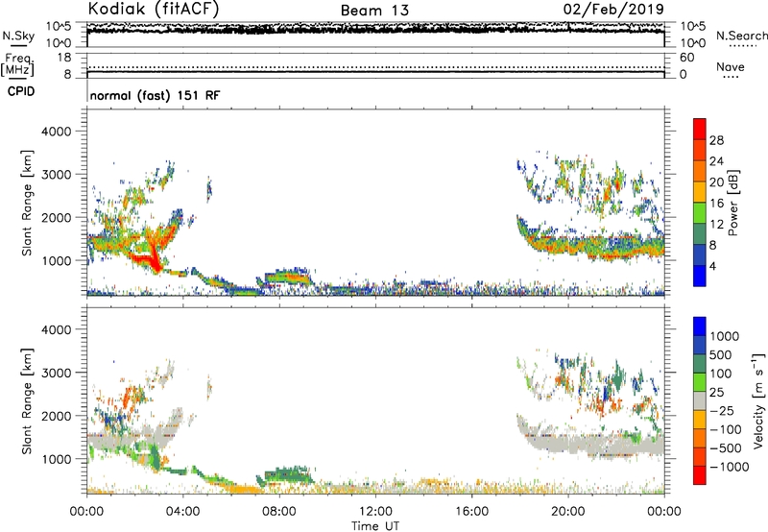This screenshot has width=768, height=532.
Task: Click 'normal (fast) 151 RF' text
Action: tap(155, 95)
